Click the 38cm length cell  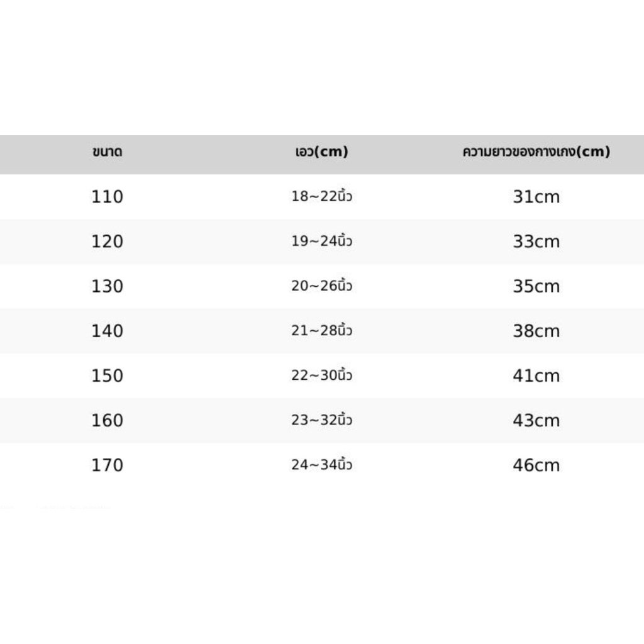(536, 331)
